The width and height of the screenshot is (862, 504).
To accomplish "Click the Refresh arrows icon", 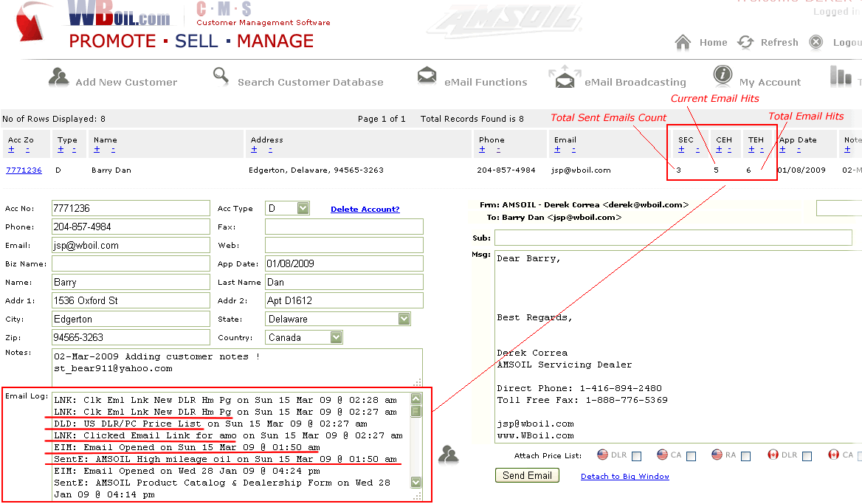I will click(x=745, y=42).
